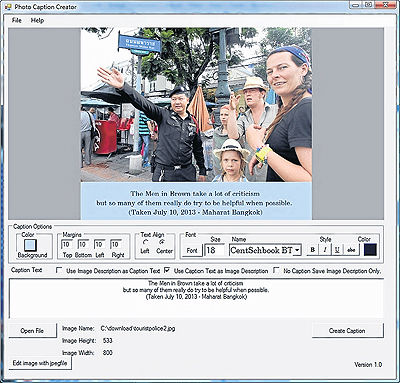Screen dimensions: 400x383
Task: Click the Photo Caption Creator title bar icon
Action: (9, 7)
